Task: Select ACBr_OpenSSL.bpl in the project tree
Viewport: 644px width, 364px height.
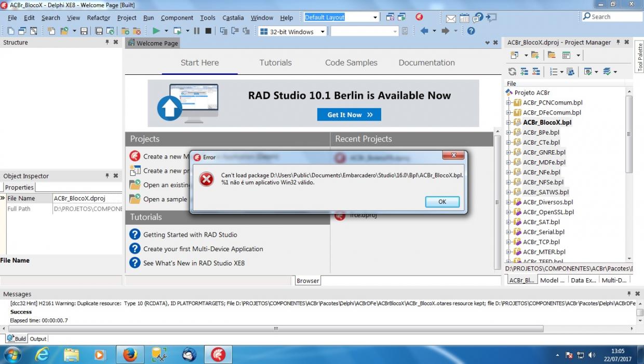Action: [x=548, y=212]
